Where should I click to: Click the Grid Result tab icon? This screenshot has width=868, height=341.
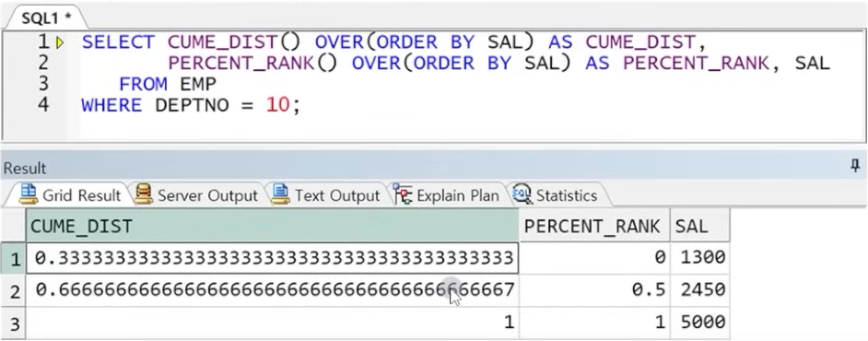(x=28, y=194)
